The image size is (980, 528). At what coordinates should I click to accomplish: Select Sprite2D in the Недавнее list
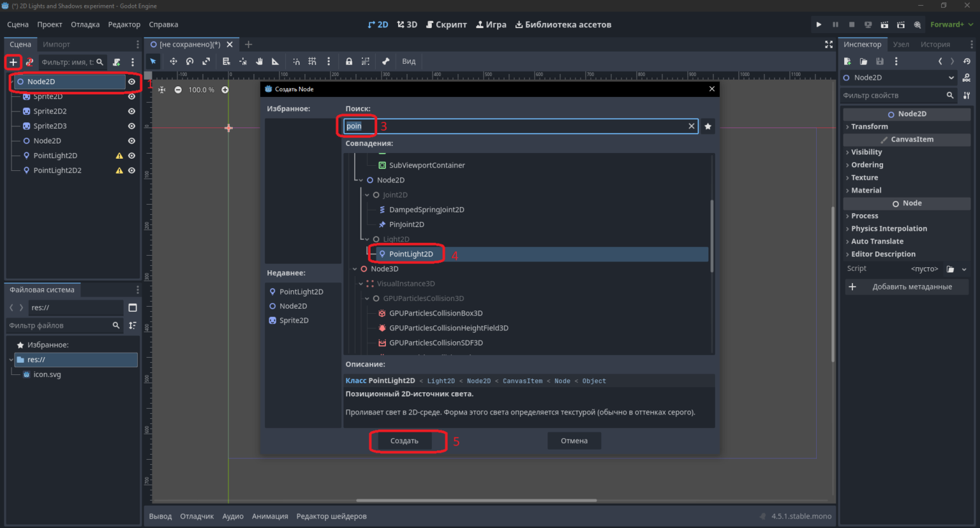tap(293, 320)
